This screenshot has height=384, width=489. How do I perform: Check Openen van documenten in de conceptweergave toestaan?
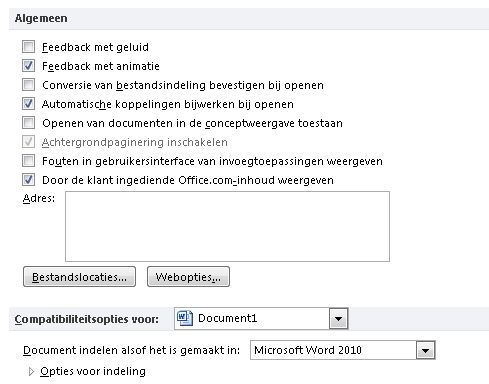[x=28, y=123]
